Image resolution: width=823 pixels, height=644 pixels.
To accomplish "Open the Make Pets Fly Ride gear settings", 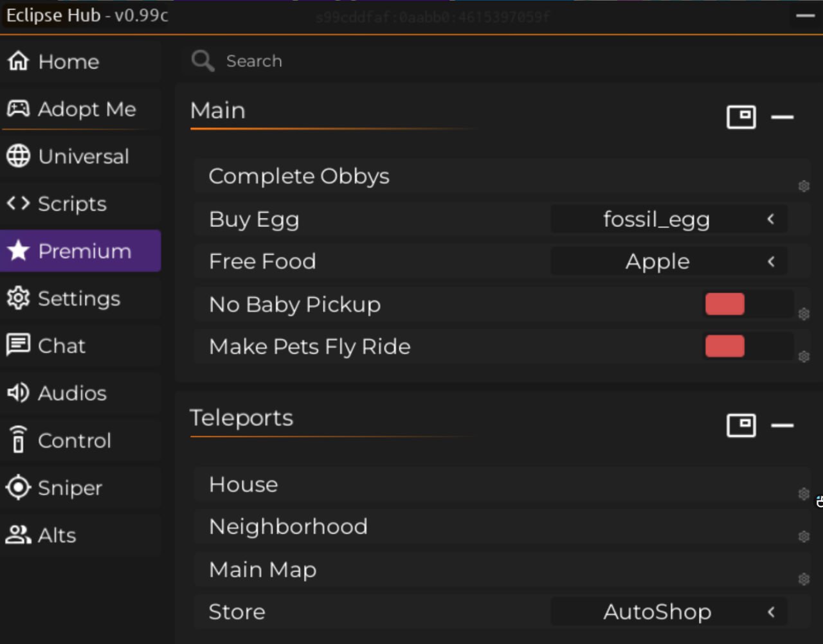I will 804,356.
